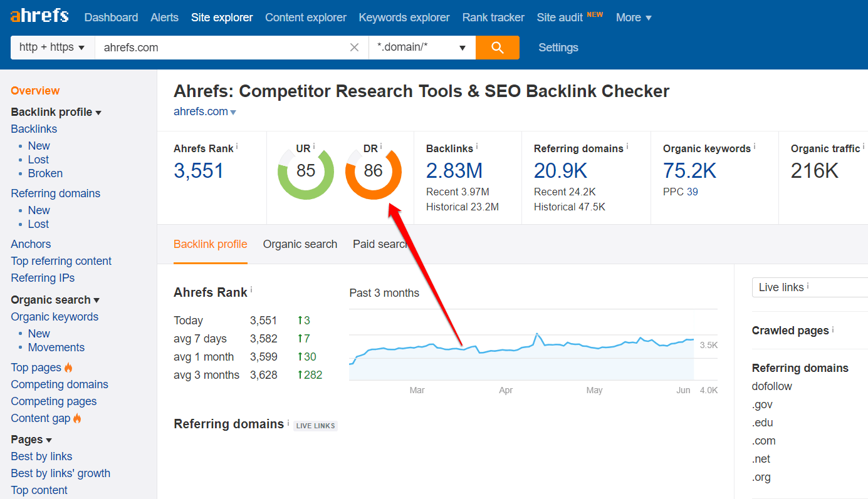Click the fire icon beside Content gap

point(77,417)
